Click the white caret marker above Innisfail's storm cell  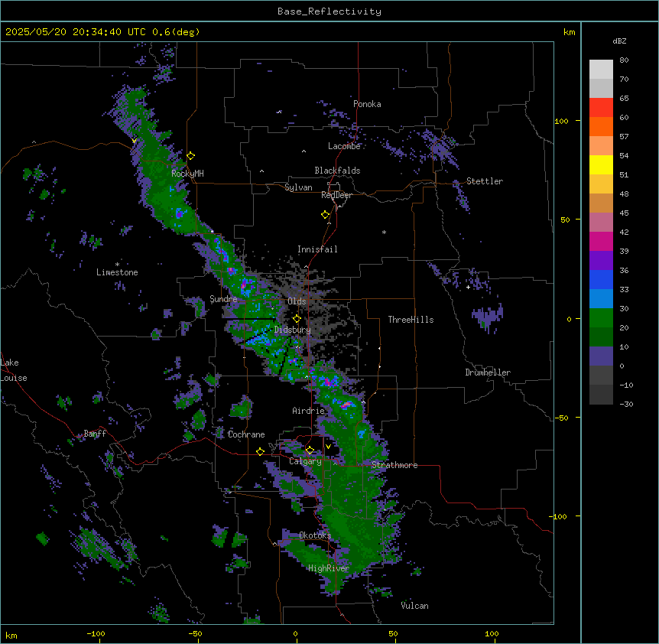pyautogui.click(x=306, y=267)
